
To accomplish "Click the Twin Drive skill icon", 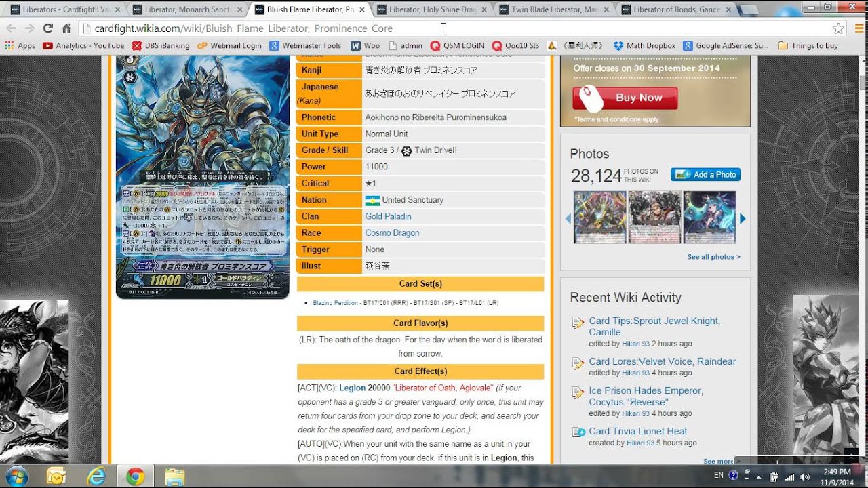I will (406, 150).
